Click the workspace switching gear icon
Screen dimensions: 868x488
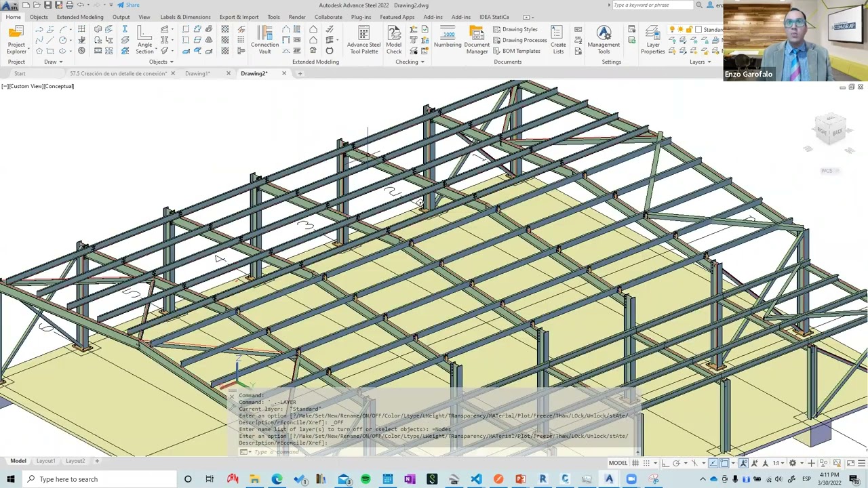(x=792, y=463)
